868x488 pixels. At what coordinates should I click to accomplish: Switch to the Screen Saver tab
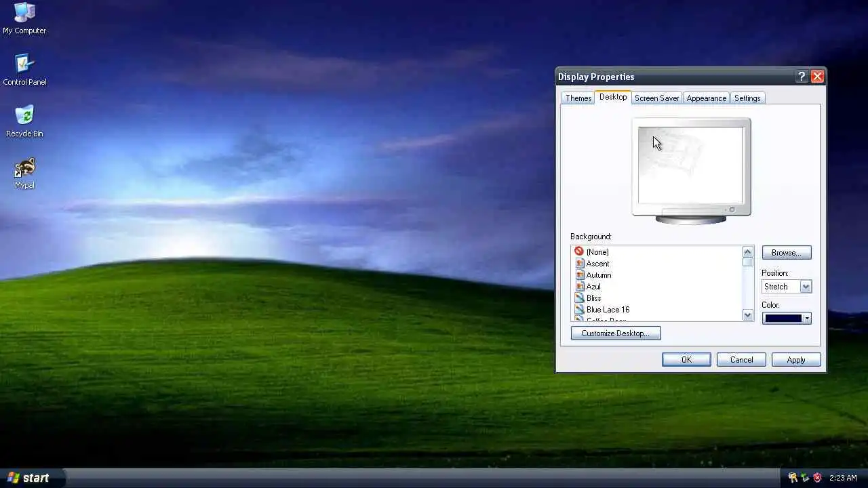pyautogui.click(x=656, y=98)
